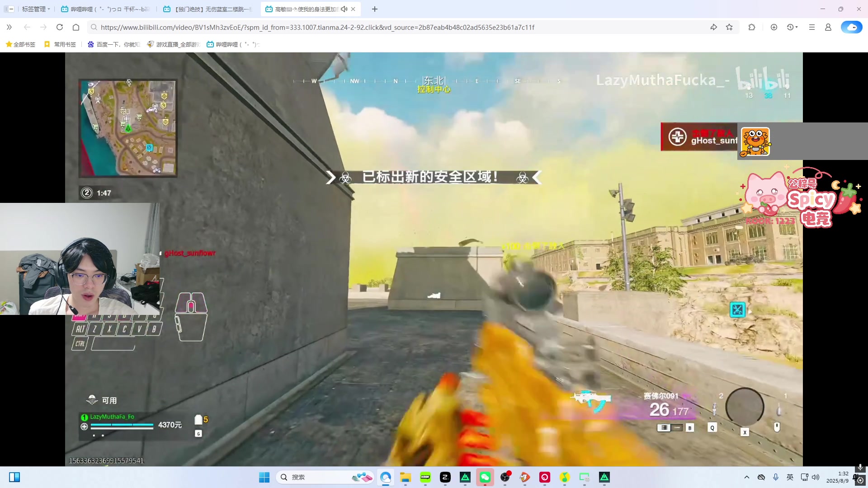Open the black Z app icon

[445, 477]
